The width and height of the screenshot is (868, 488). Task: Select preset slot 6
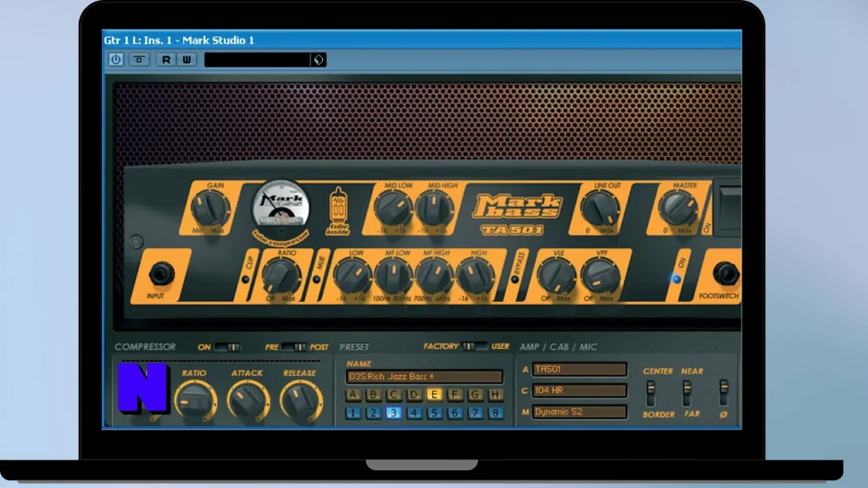point(454,413)
